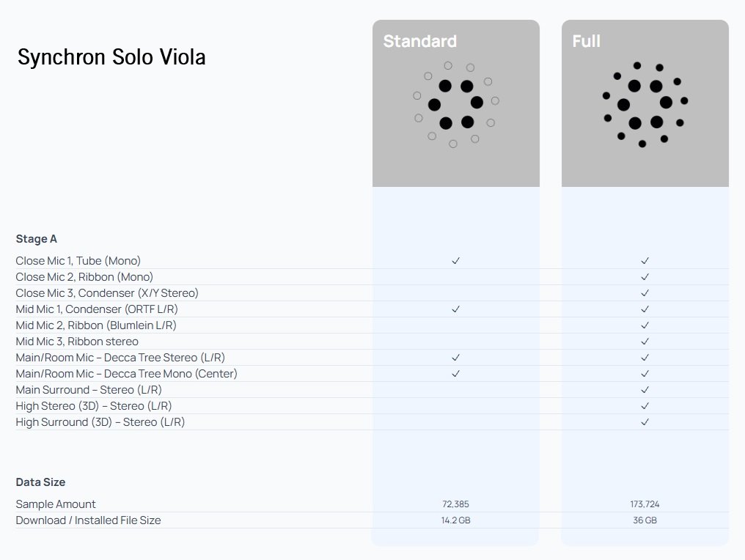Click the Standard edition microphone dot diagram
Image resolution: width=745 pixels, height=560 pixels.
455,104
